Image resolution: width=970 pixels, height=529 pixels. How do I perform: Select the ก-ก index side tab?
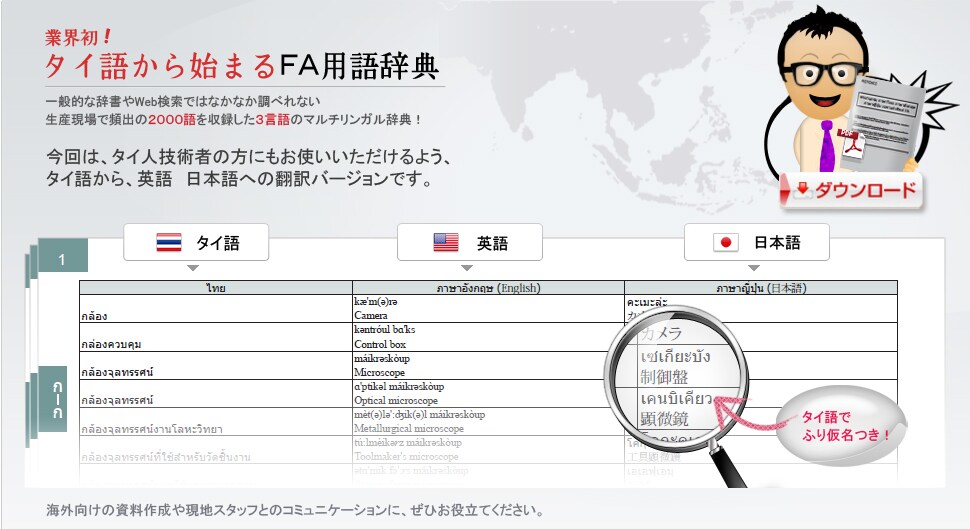(x=59, y=399)
